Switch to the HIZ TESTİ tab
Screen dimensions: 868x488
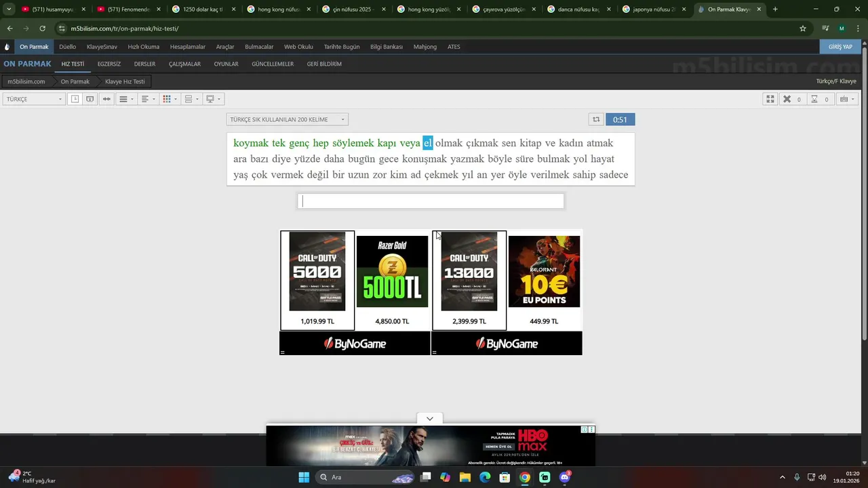tap(73, 64)
